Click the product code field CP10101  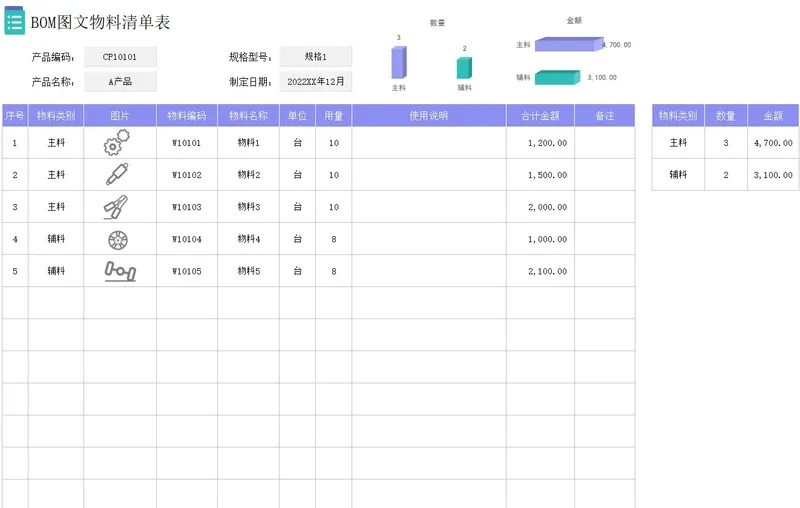(x=120, y=57)
